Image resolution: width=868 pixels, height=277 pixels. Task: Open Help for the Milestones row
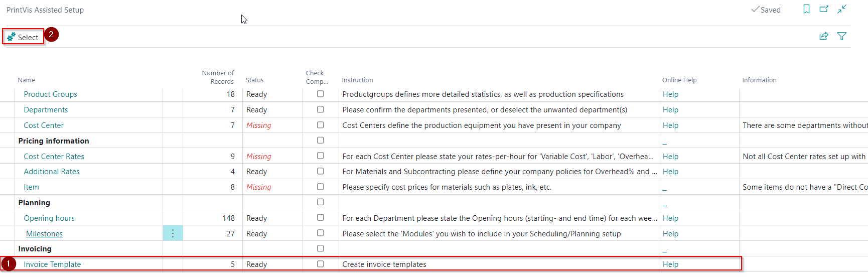[x=670, y=234]
